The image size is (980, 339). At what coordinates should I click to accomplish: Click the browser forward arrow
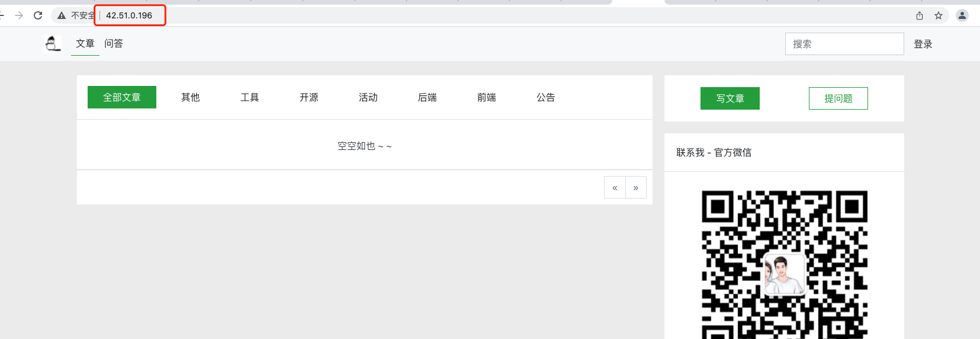point(19,15)
